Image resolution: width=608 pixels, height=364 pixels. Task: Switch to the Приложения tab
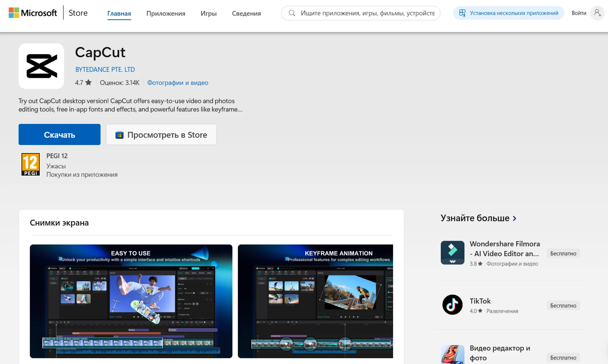coord(166,13)
